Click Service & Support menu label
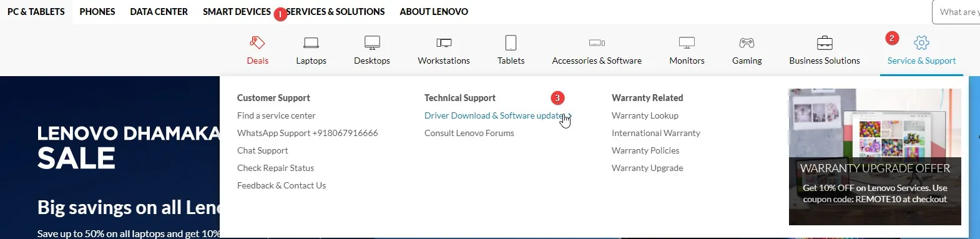 921,61
